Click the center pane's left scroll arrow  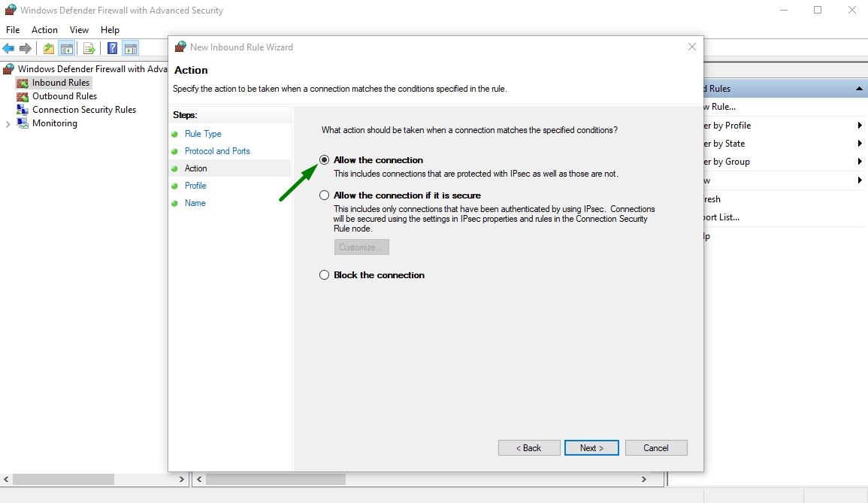(x=199, y=479)
